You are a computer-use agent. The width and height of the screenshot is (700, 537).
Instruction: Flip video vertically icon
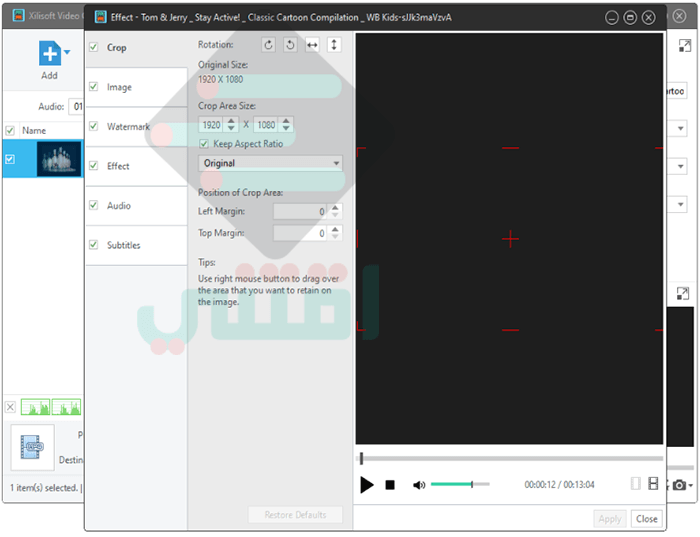334,45
